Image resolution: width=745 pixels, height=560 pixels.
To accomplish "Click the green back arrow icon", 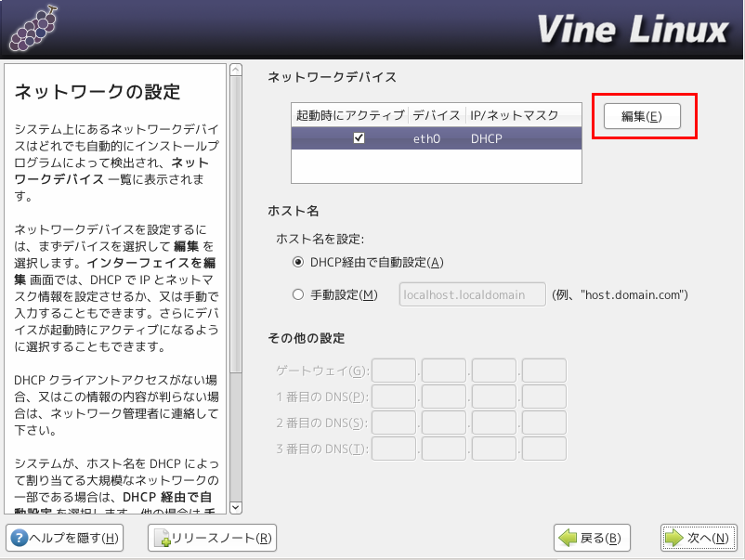I will (x=568, y=538).
